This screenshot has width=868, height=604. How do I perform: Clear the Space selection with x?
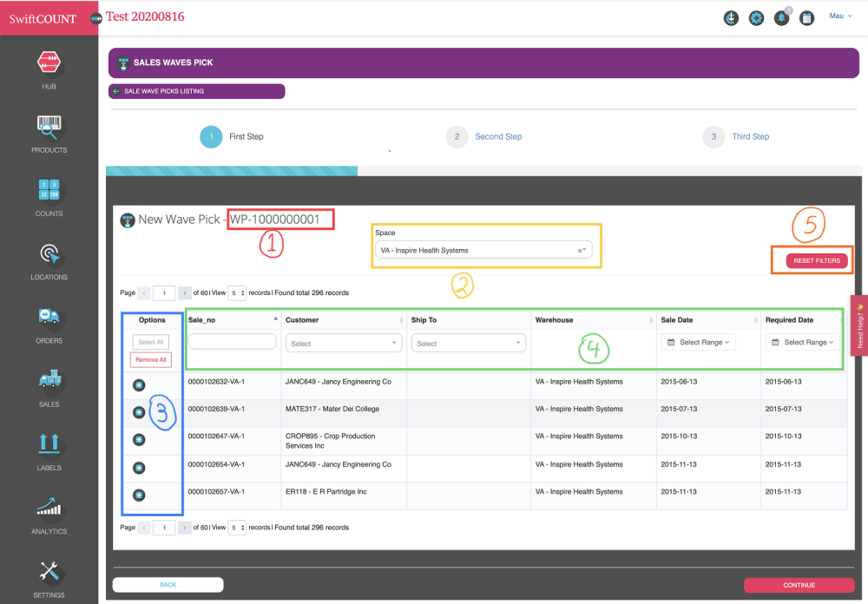pos(579,251)
